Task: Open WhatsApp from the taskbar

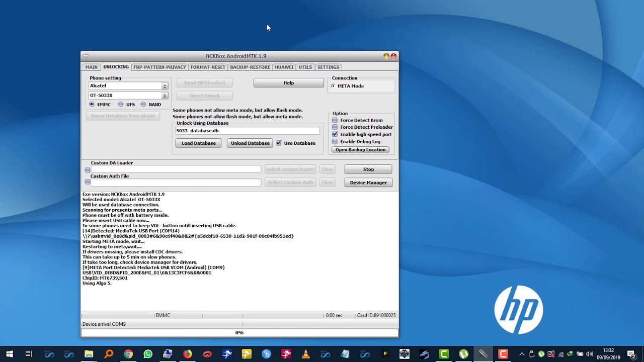Action: pos(148,354)
